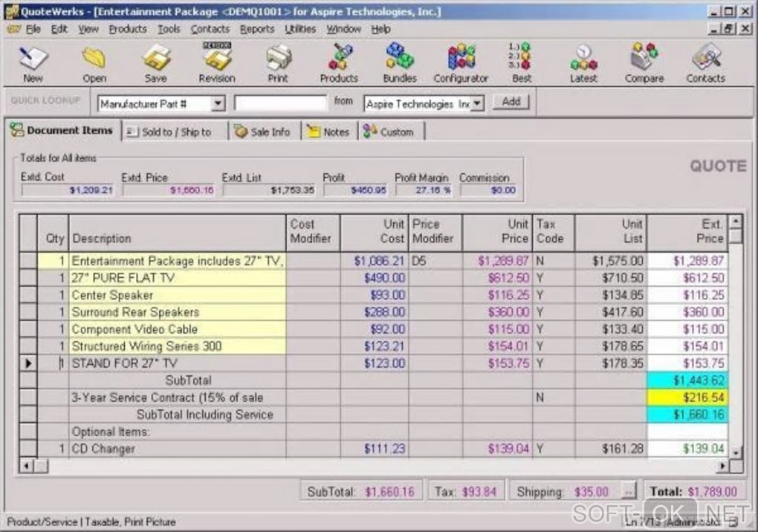
Task: Open the Products menu
Action: click(128, 30)
